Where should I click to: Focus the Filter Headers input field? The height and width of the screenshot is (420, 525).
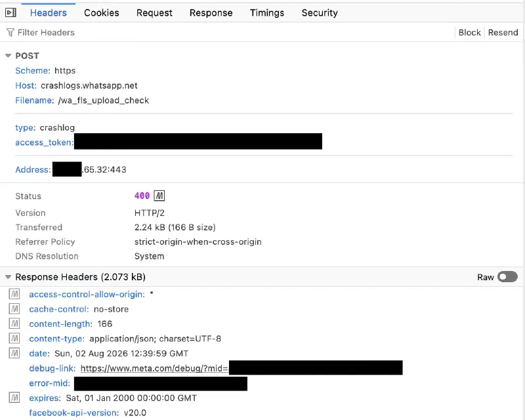pyautogui.click(x=228, y=33)
